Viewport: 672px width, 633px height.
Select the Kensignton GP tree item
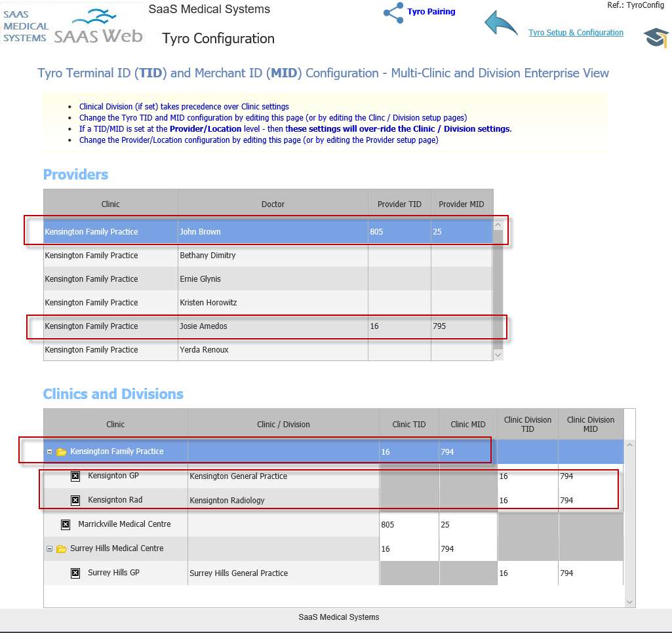tap(113, 476)
